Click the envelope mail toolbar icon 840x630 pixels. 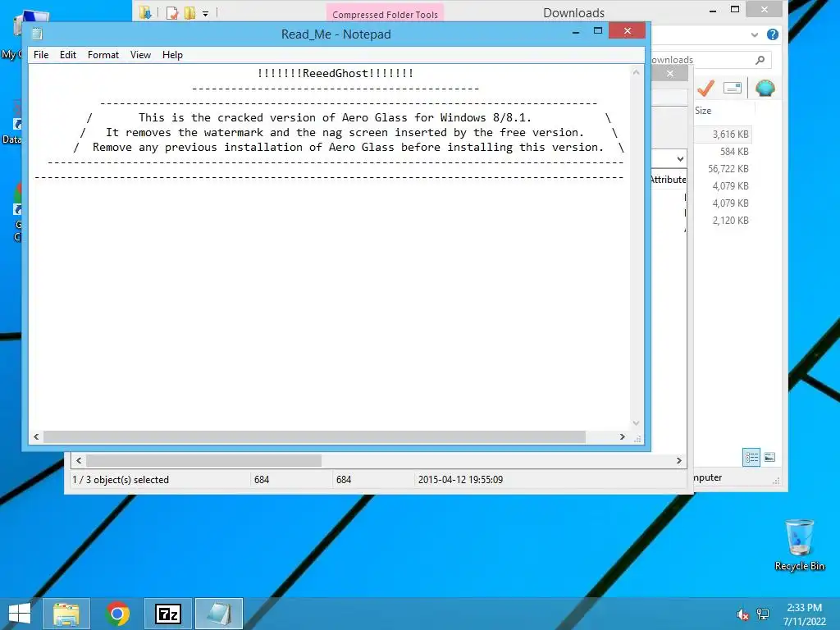pos(732,88)
